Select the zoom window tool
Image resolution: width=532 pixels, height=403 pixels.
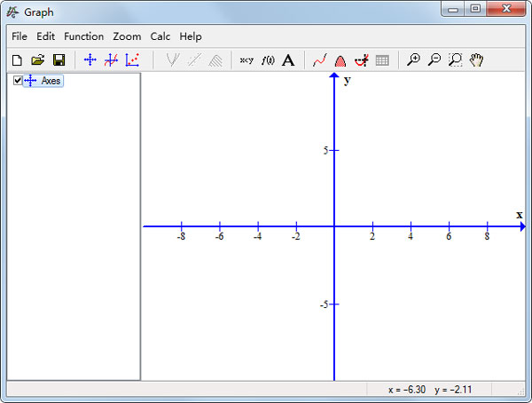point(456,59)
